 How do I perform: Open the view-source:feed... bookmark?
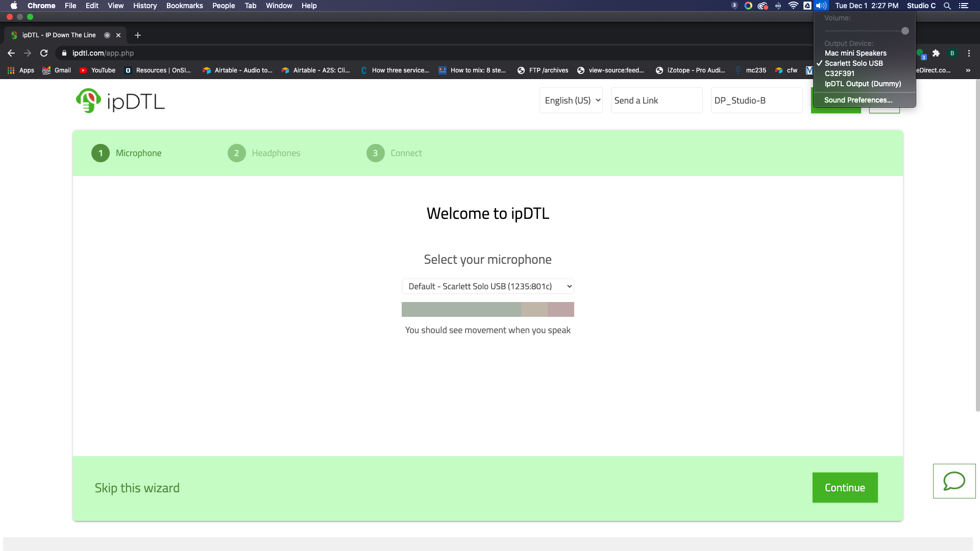(610, 70)
